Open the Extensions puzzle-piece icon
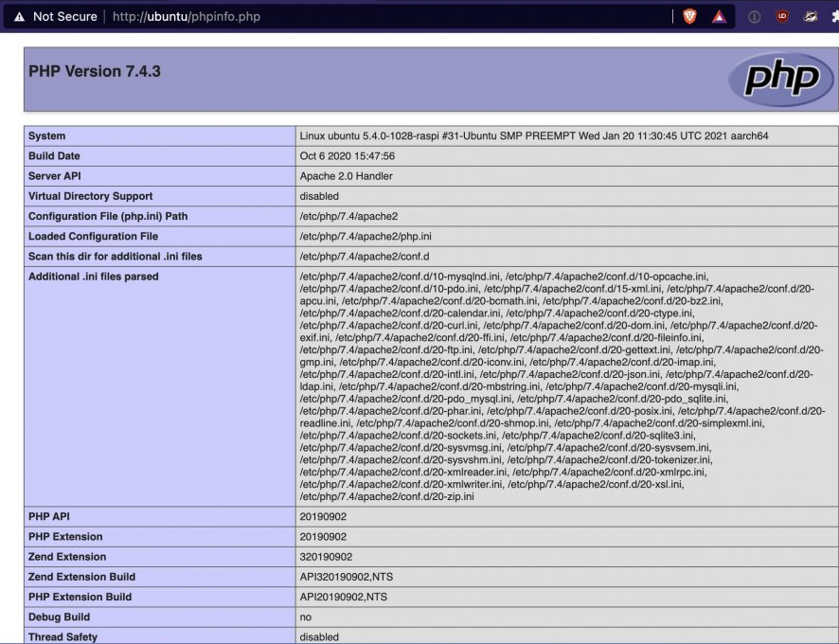 pyautogui.click(x=834, y=17)
